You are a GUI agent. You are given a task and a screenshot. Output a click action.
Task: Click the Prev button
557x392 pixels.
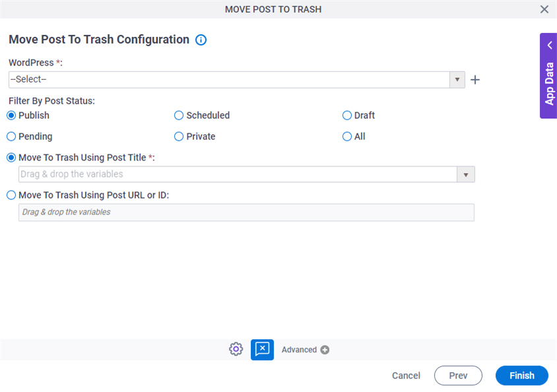458,376
